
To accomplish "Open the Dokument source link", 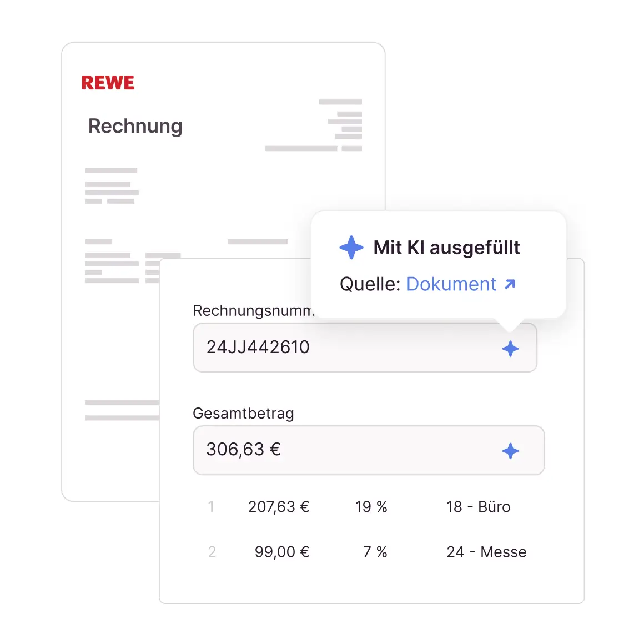I will [x=451, y=284].
